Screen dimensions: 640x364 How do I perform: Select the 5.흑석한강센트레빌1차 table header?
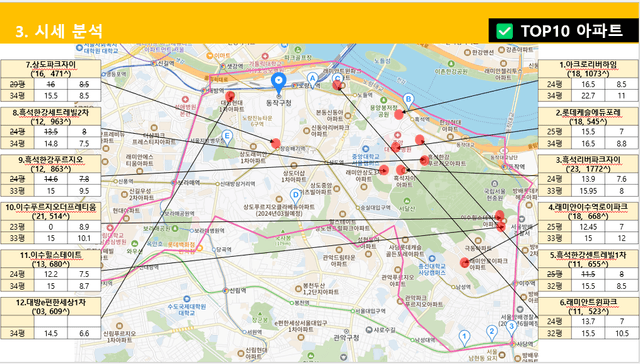click(x=588, y=260)
